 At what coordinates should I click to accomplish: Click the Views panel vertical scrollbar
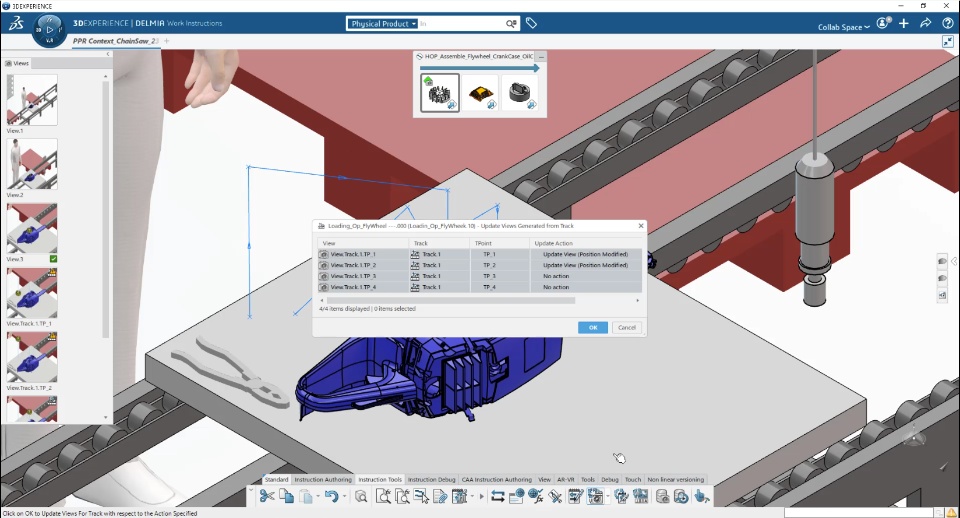(105, 208)
